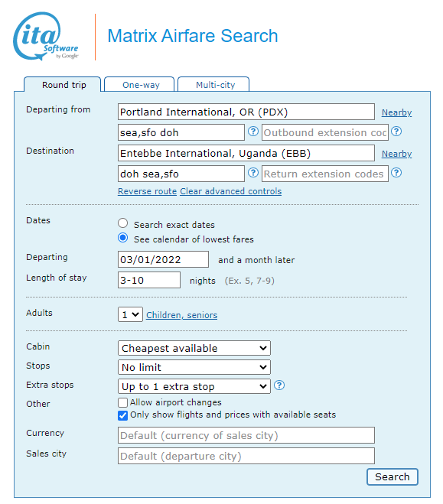Click help icon beside outbound routing codes field

tap(253, 132)
